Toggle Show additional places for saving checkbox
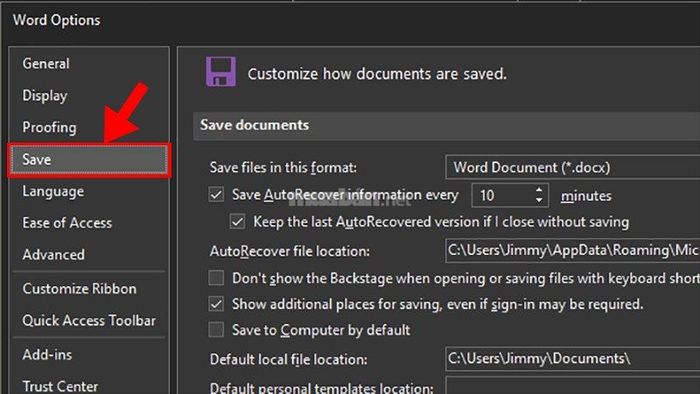This screenshot has height=394, width=700. point(216,304)
